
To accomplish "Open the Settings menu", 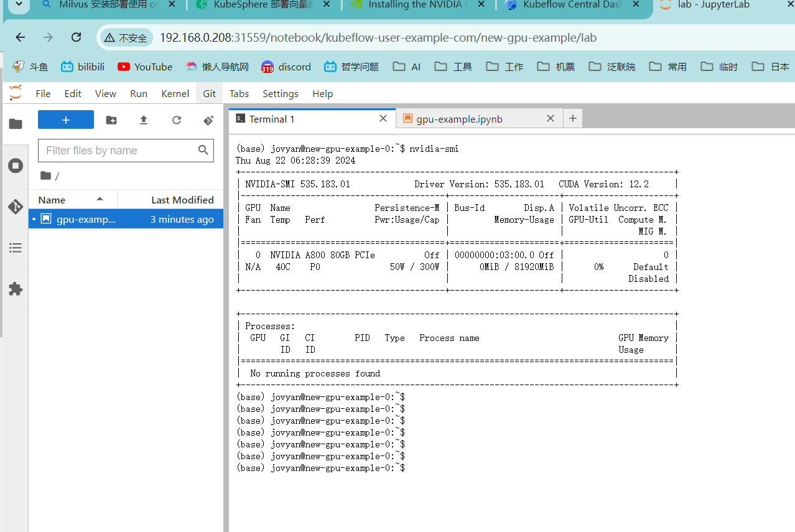I will (281, 93).
